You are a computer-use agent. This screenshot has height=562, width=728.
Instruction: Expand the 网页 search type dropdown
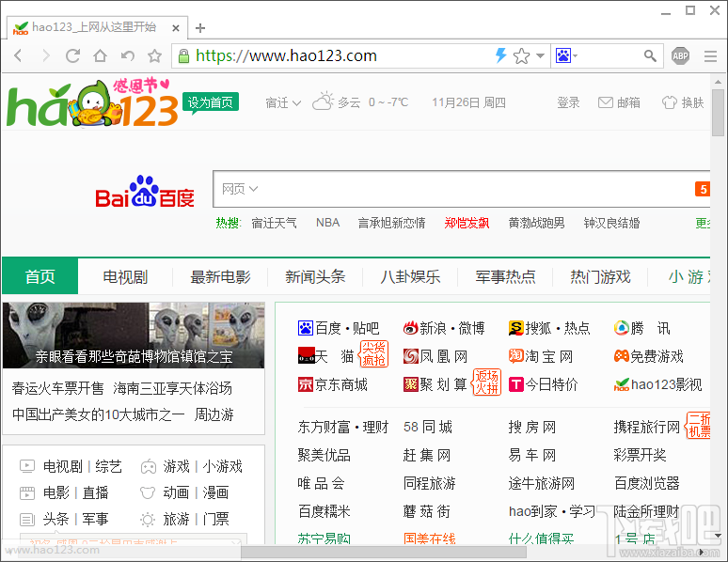click(x=240, y=189)
